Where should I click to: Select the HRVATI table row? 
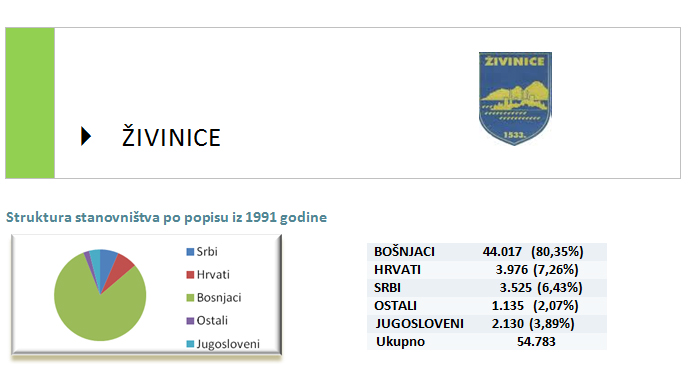pos(487,270)
